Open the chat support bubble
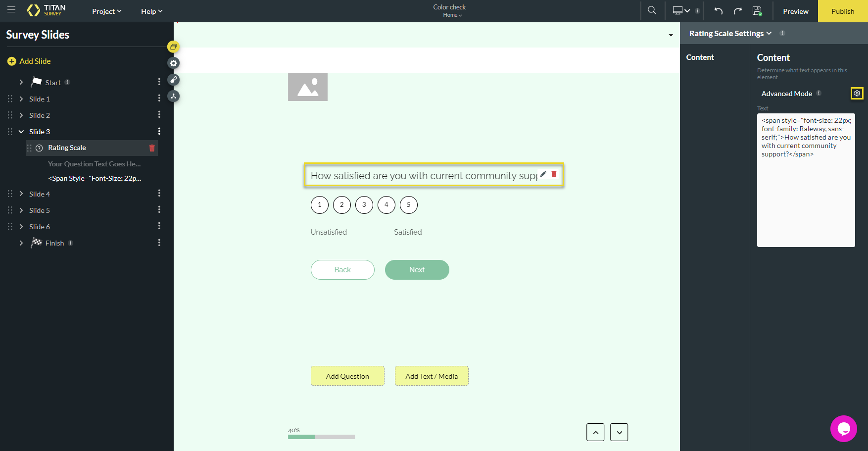The width and height of the screenshot is (868, 451). (x=843, y=428)
